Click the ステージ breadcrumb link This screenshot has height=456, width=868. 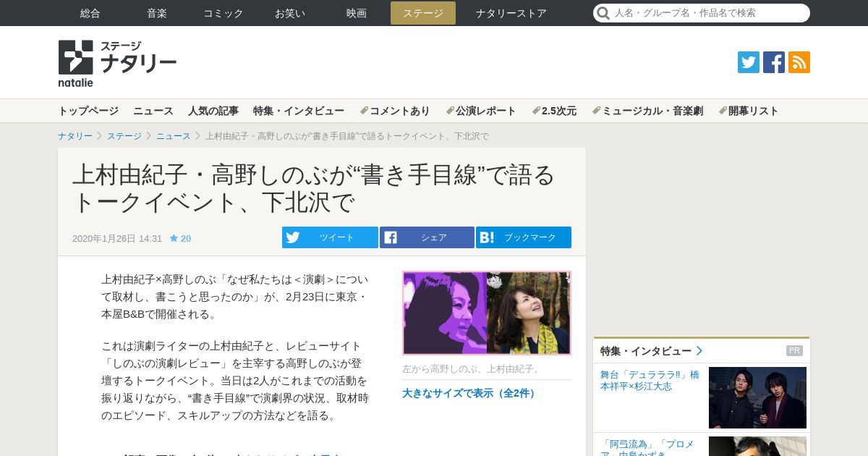pos(124,136)
